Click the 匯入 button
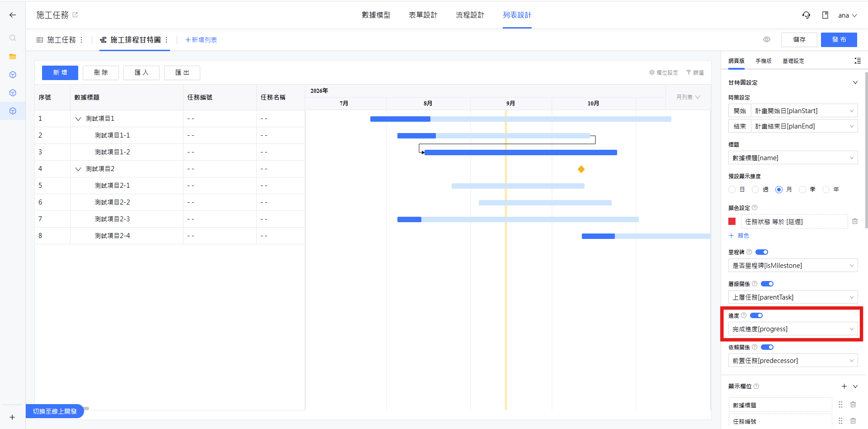This screenshot has width=868, height=429. [x=142, y=72]
